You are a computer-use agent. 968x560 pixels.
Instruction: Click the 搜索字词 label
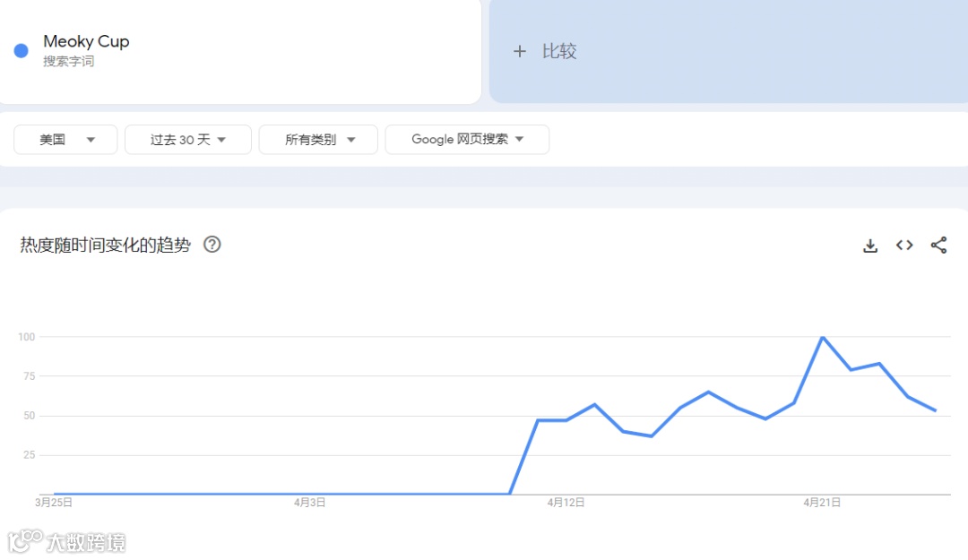pos(68,61)
